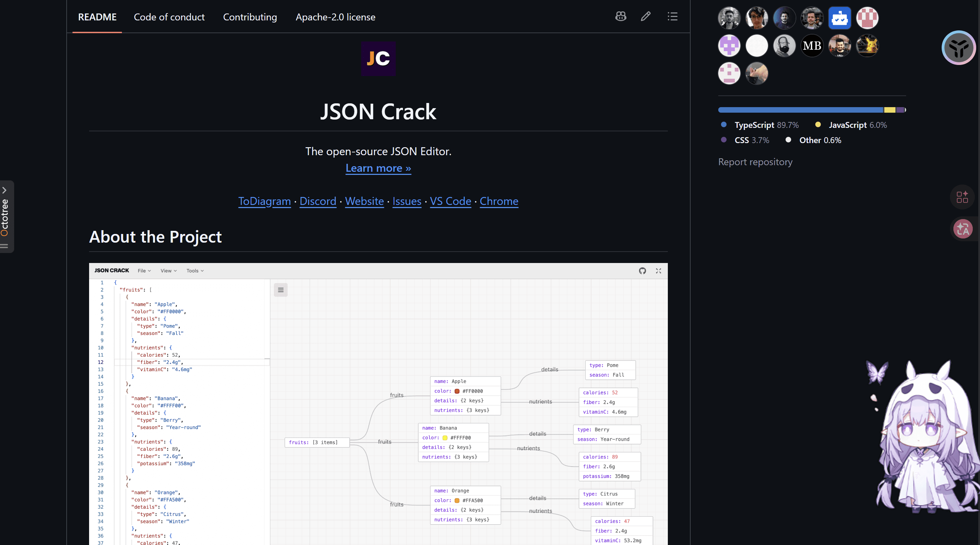Open the smiling man in black T-shirt avatar
This screenshot has height=545, width=980.
click(839, 46)
